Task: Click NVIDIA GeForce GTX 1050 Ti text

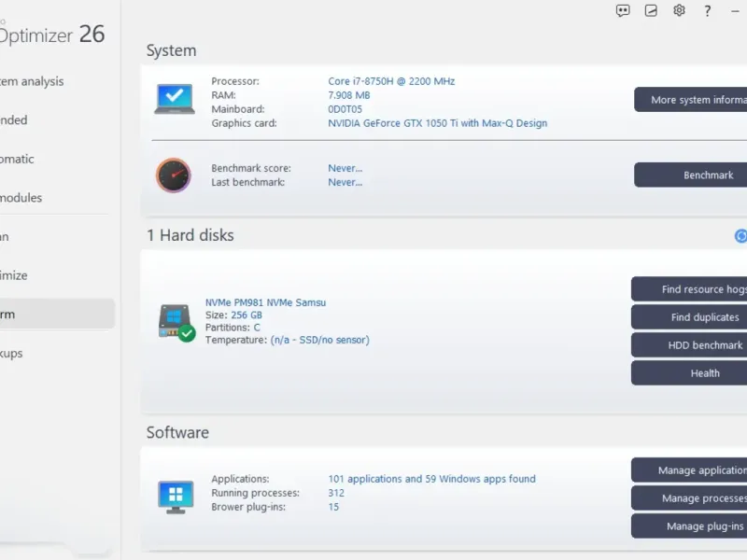Action: coord(437,123)
